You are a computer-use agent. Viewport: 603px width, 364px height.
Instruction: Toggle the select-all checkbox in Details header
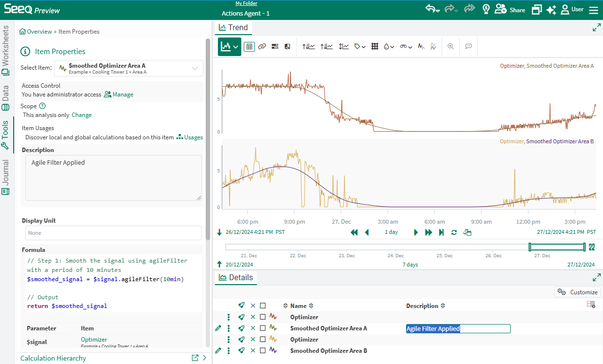pos(263,306)
